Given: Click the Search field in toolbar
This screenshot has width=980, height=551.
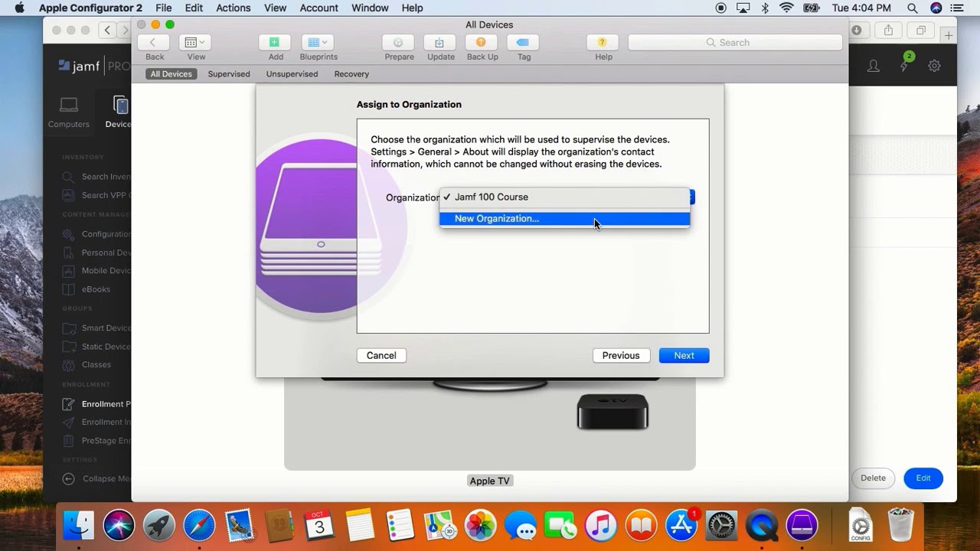Looking at the screenshot, I should 735,43.
